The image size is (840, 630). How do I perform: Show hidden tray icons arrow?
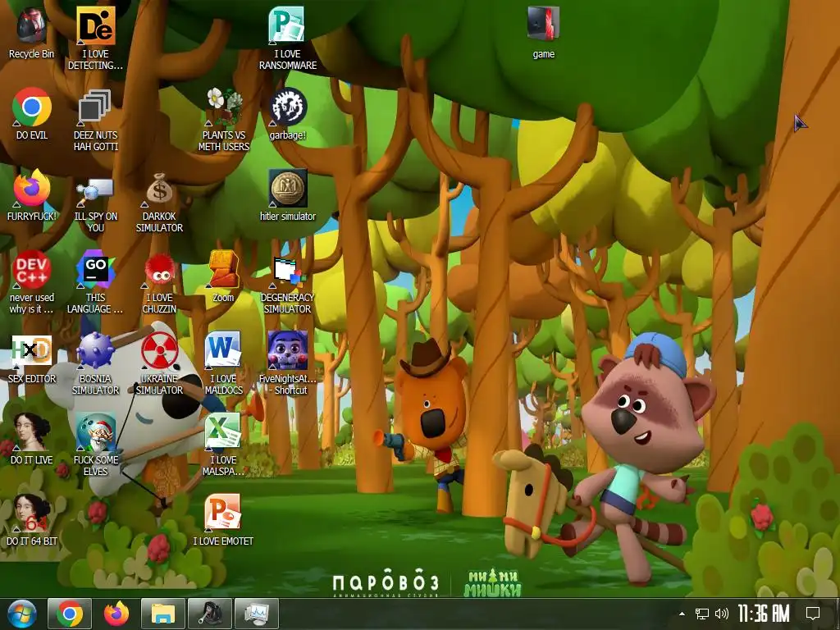pyautogui.click(x=682, y=614)
